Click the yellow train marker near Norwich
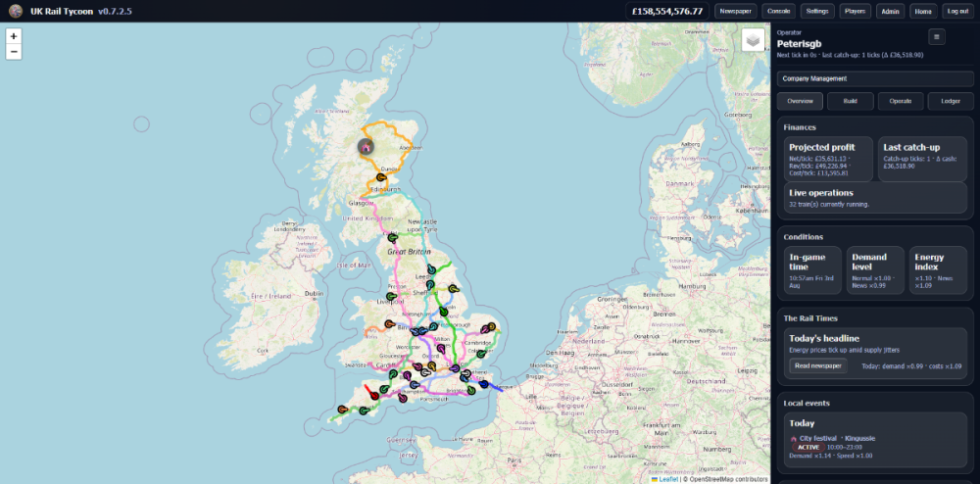 click(491, 328)
